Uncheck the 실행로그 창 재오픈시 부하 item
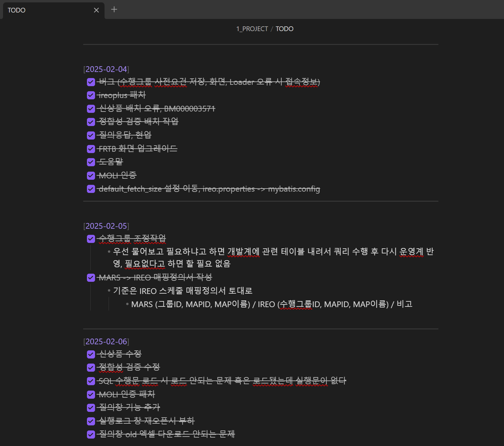This screenshot has width=504, height=446. tap(91, 421)
